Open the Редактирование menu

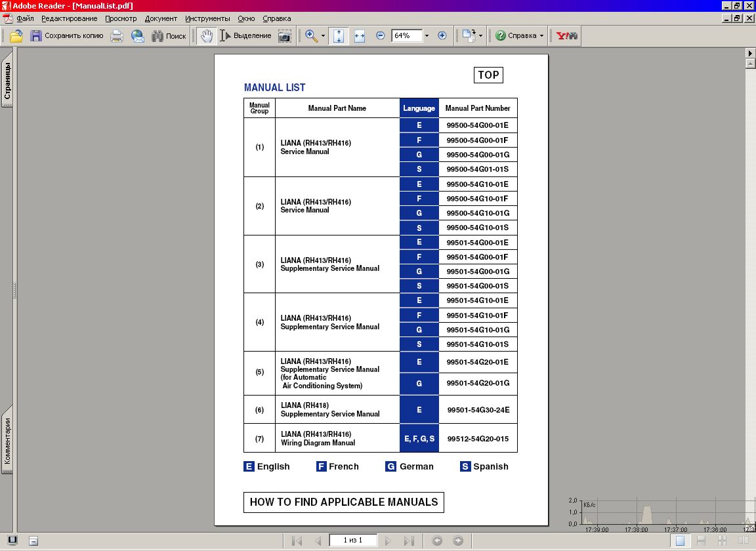[70, 18]
